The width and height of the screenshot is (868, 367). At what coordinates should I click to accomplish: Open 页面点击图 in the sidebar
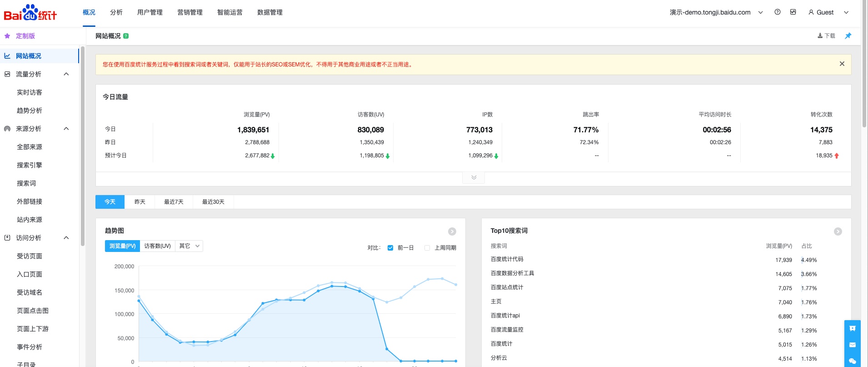coord(33,311)
